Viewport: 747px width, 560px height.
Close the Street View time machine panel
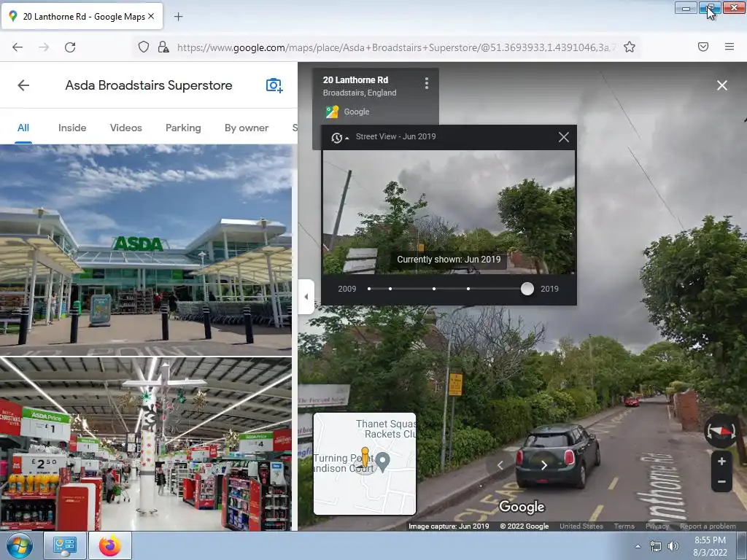[x=564, y=137]
